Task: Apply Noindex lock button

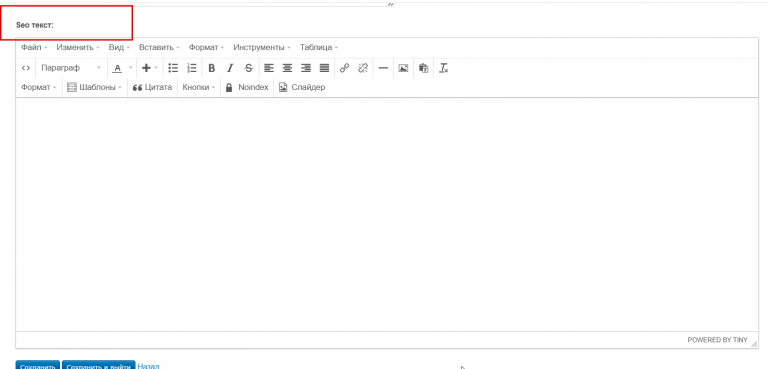Action: pos(247,87)
